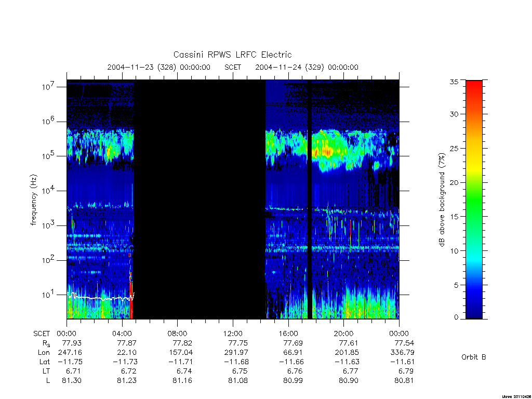Click the color bar's green middle region
The height and width of the screenshot is (399, 532).
pyautogui.click(x=474, y=200)
